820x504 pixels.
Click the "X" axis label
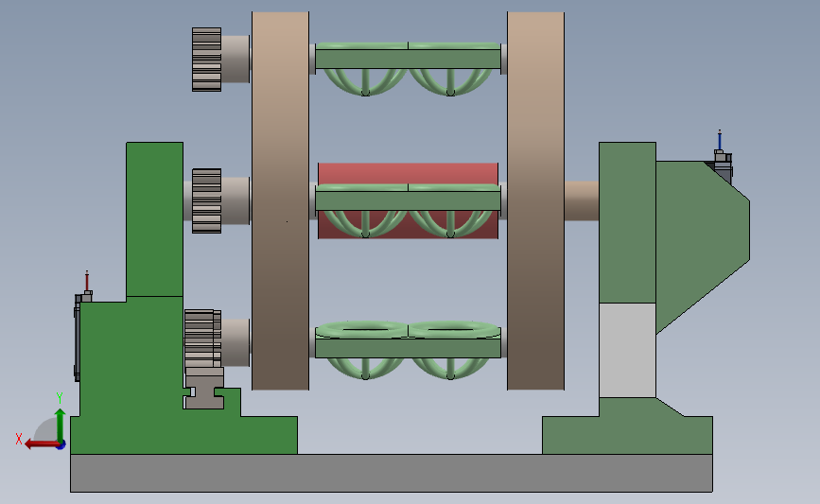(19, 439)
